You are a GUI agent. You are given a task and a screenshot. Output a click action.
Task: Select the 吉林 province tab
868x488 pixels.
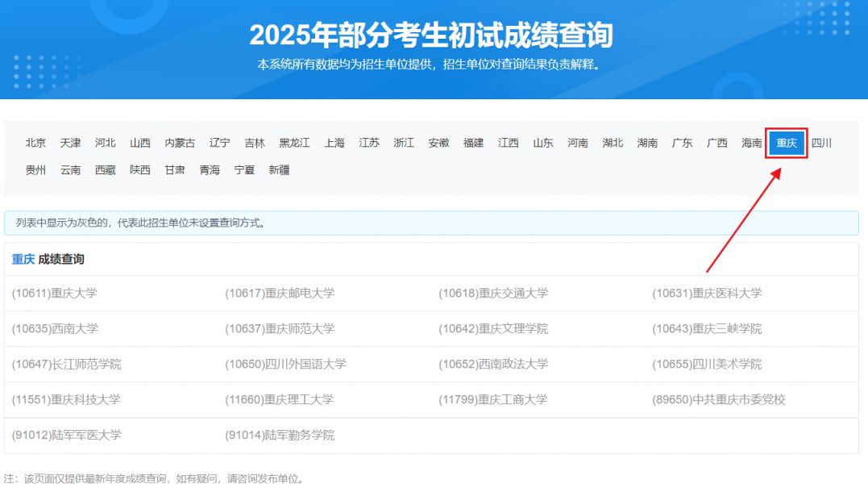(255, 143)
